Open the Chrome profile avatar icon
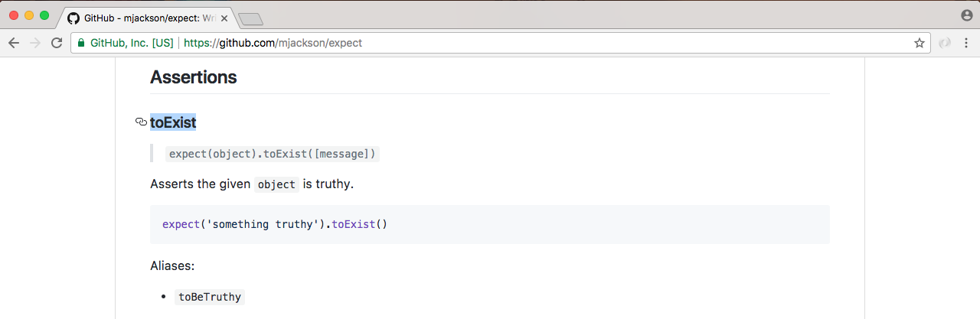 [x=967, y=15]
